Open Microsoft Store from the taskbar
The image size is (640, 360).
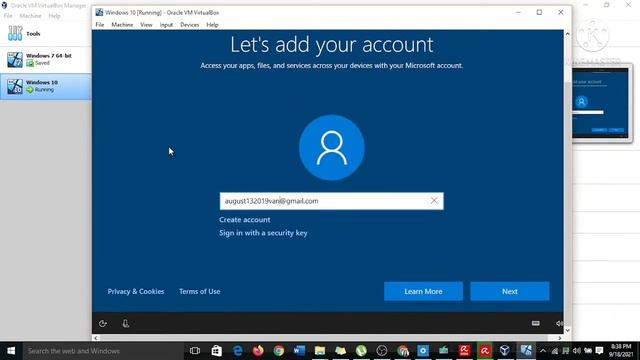(216, 351)
